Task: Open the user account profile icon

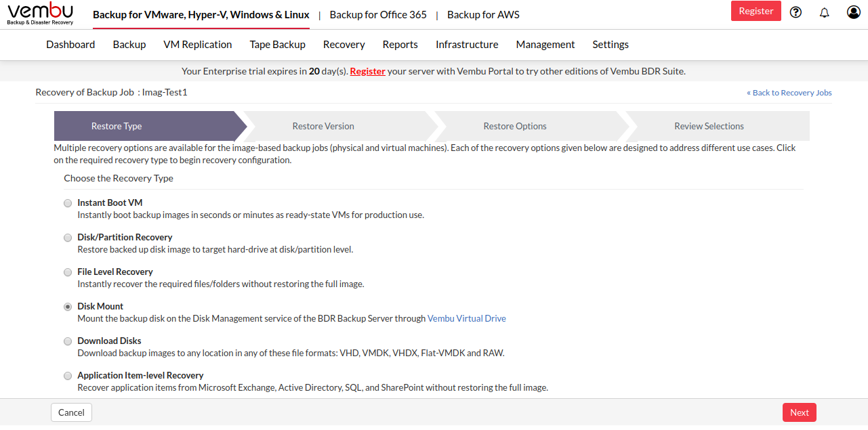Action: pos(854,12)
